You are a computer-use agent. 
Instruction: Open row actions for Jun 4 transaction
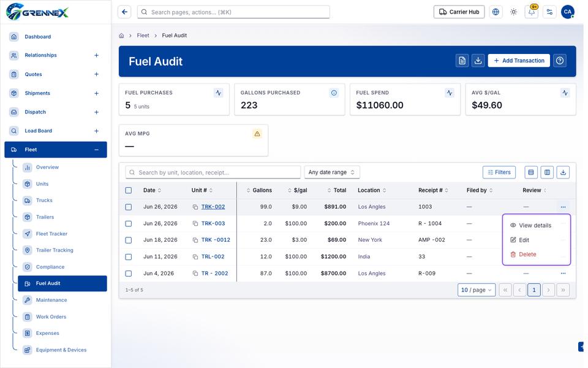pyautogui.click(x=563, y=274)
